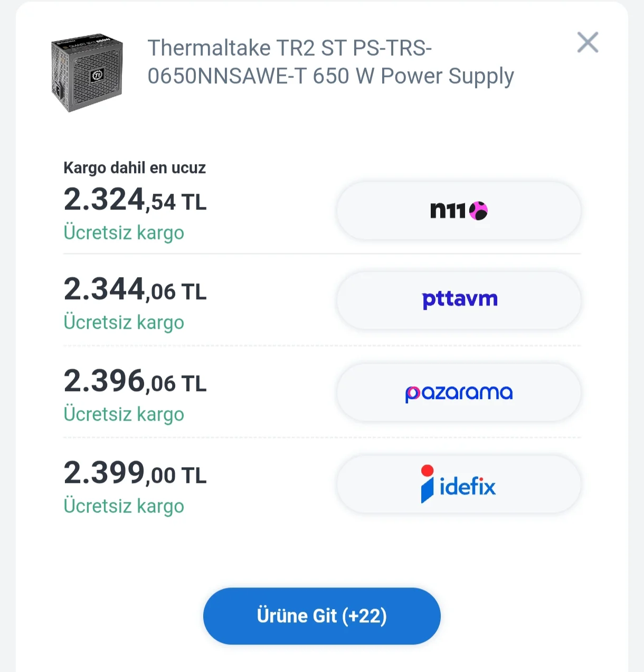Click the "Kargo dahil en ucuz" label
The height and width of the screenshot is (672, 644).
(134, 168)
